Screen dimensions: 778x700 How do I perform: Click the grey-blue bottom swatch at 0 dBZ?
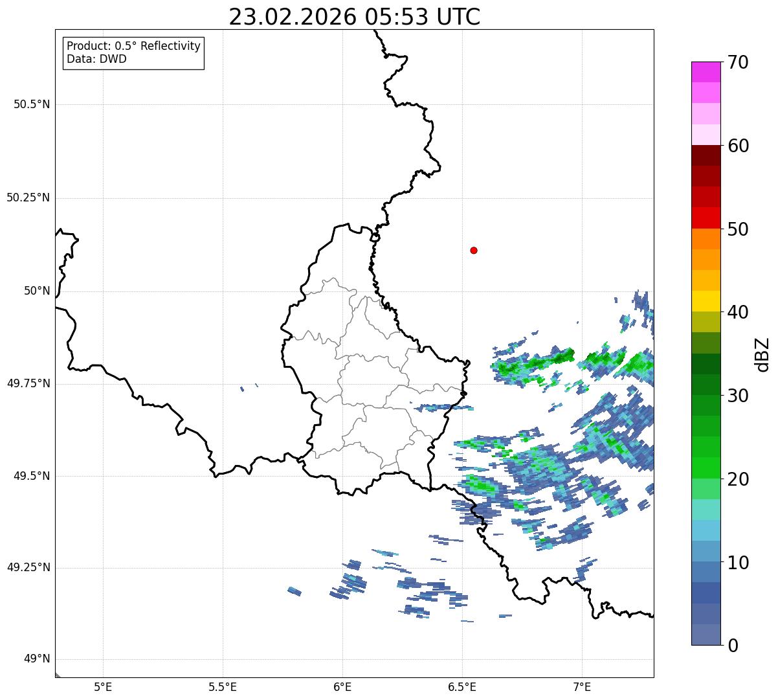click(706, 635)
